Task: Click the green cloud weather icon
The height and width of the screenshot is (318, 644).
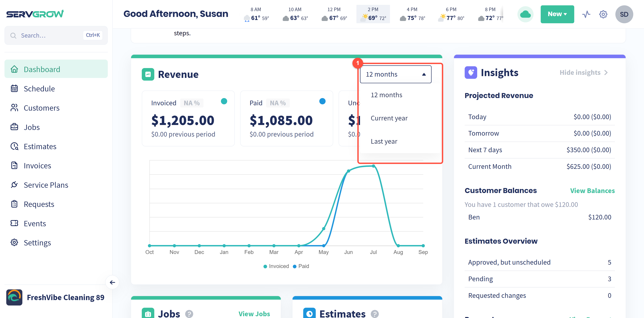Action: [x=525, y=14]
